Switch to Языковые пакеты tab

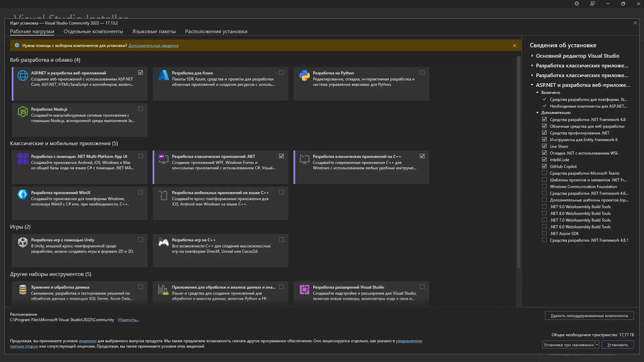[x=154, y=31]
